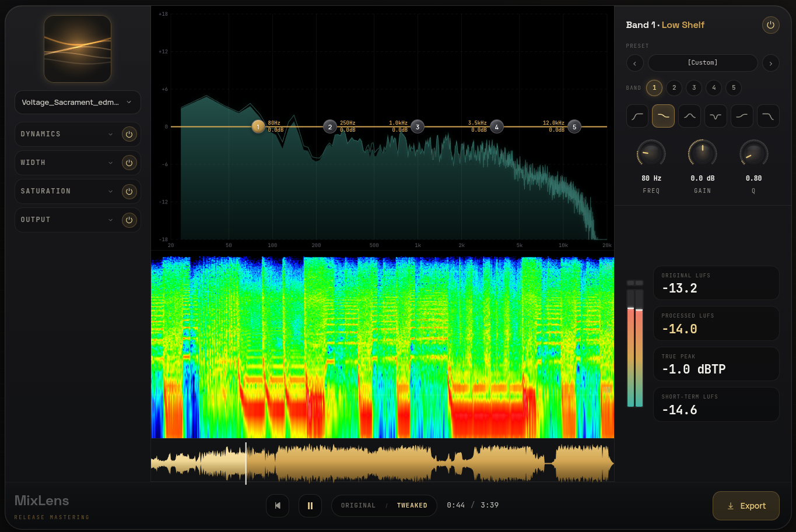Viewport: 796px width, 532px height.
Task: Click the Q knob
Action: pyautogui.click(x=753, y=154)
